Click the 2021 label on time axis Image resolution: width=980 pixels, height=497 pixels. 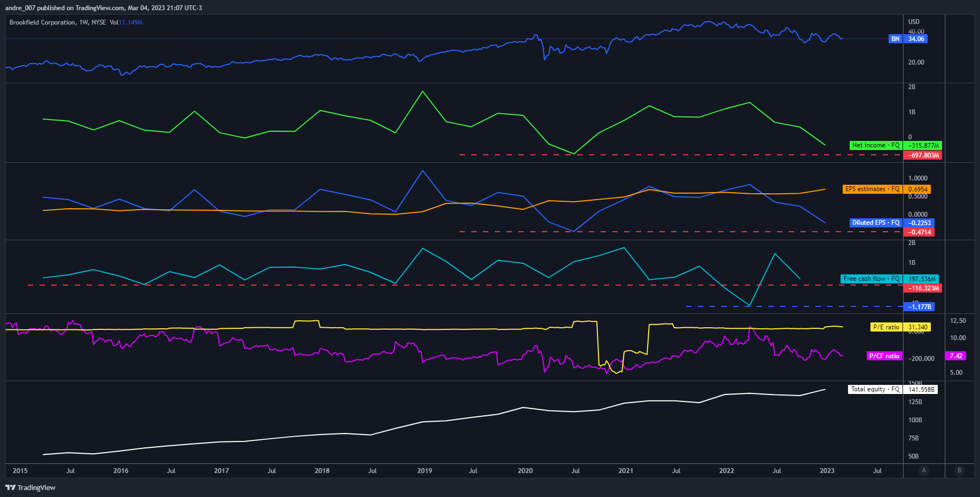(626, 471)
